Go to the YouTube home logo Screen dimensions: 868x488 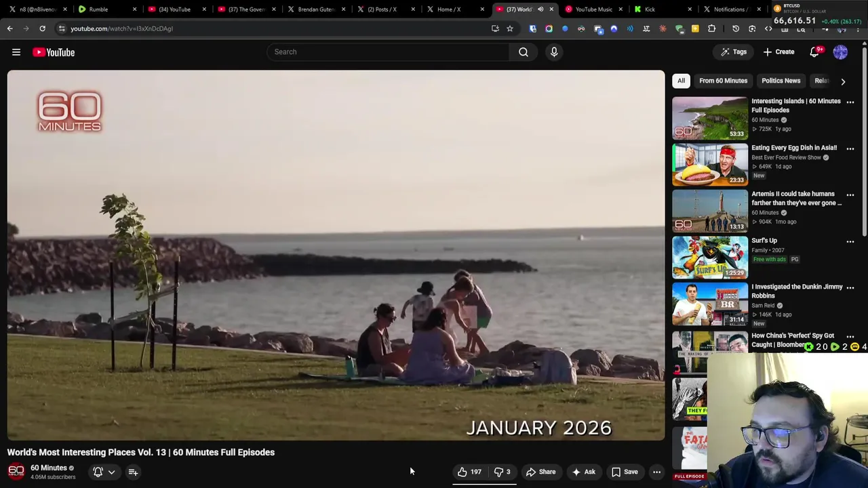coord(54,52)
